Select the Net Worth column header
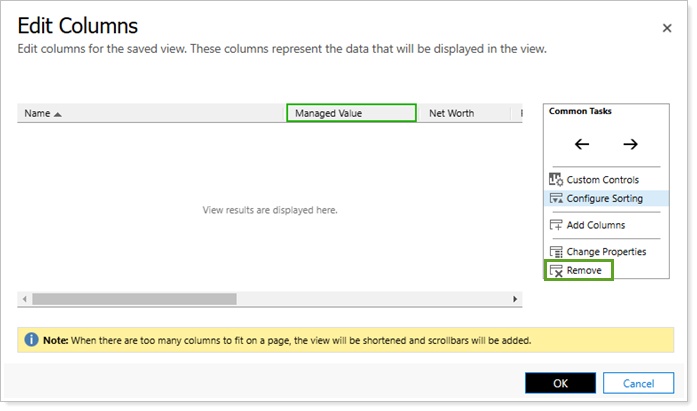This screenshot has width=697, height=411. coord(451,114)
